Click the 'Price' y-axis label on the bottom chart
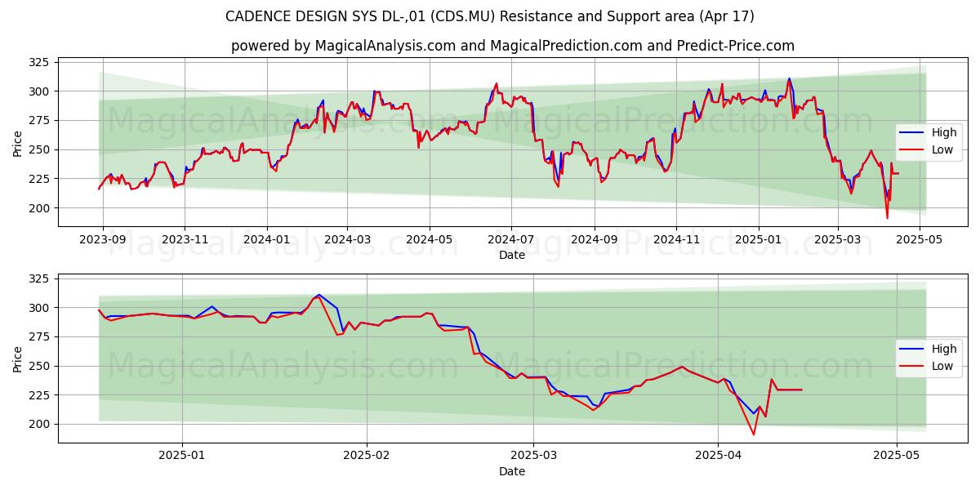This screenshot has width=980, height=490. click(x=18, y=360)
